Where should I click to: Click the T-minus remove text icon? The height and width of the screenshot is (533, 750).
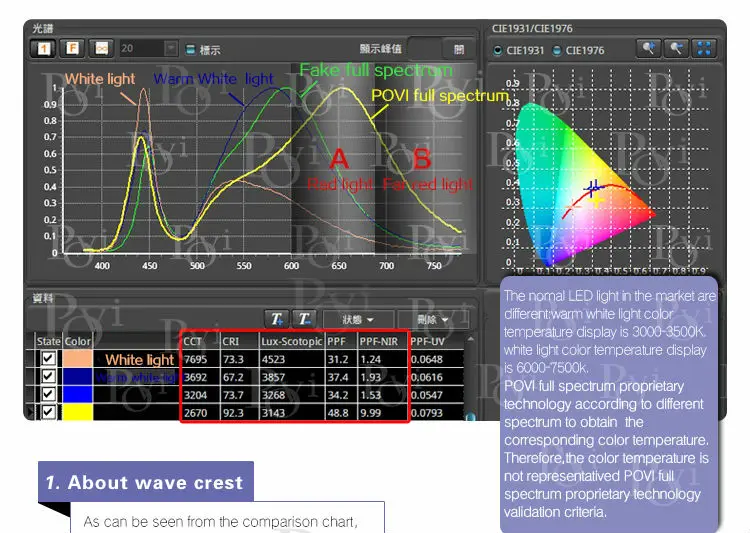305,319
